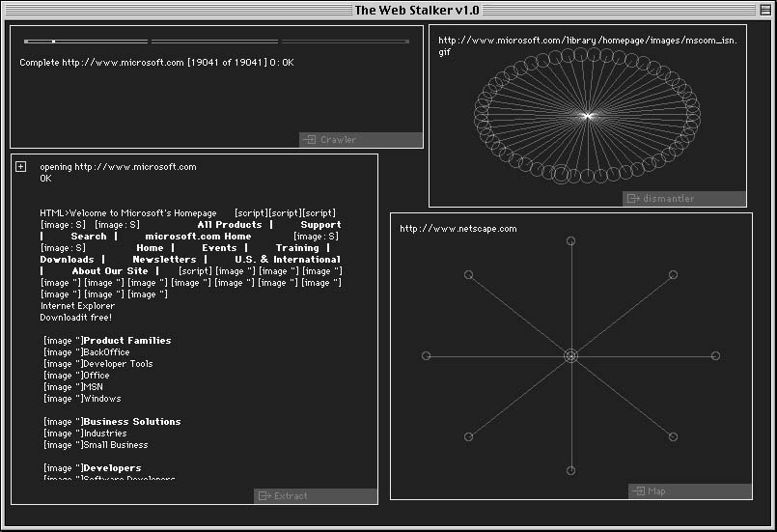
Task: Pick the bottom-right node in the Map
Action: (673, 437)
